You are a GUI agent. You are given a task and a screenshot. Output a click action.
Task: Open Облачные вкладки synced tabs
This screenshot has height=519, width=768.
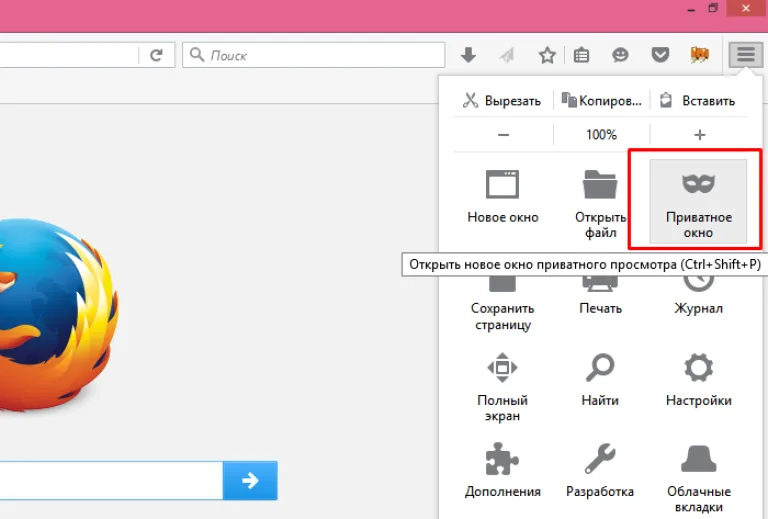[x=698, y=477]
